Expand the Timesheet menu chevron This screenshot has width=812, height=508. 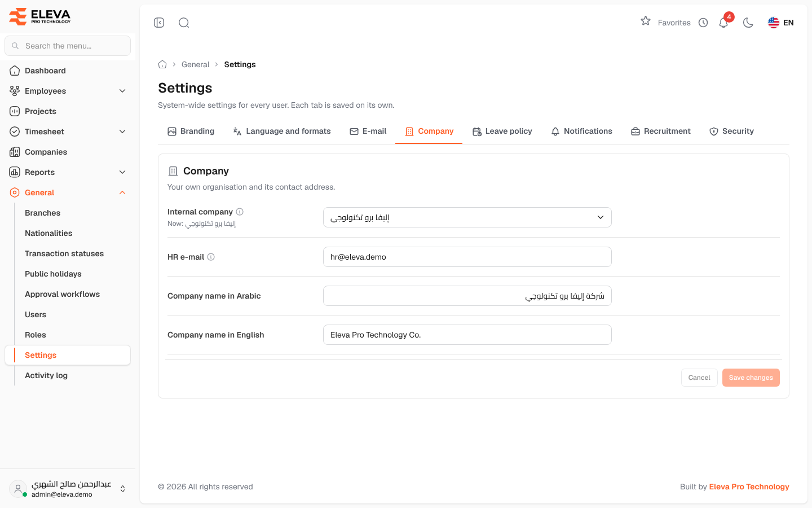122,132
